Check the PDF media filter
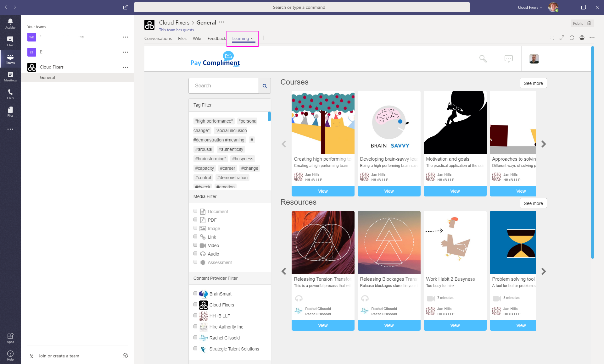Screen dimensions: 604x364 (x=195, y=219)
